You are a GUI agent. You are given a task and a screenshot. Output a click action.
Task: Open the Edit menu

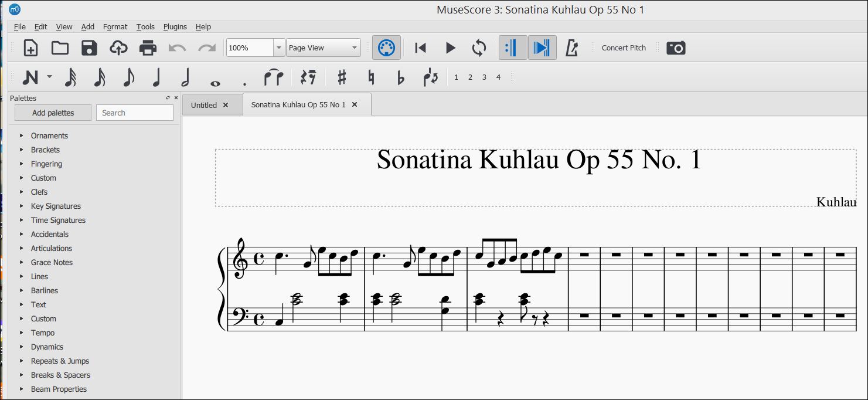click(x=40, y=27)
